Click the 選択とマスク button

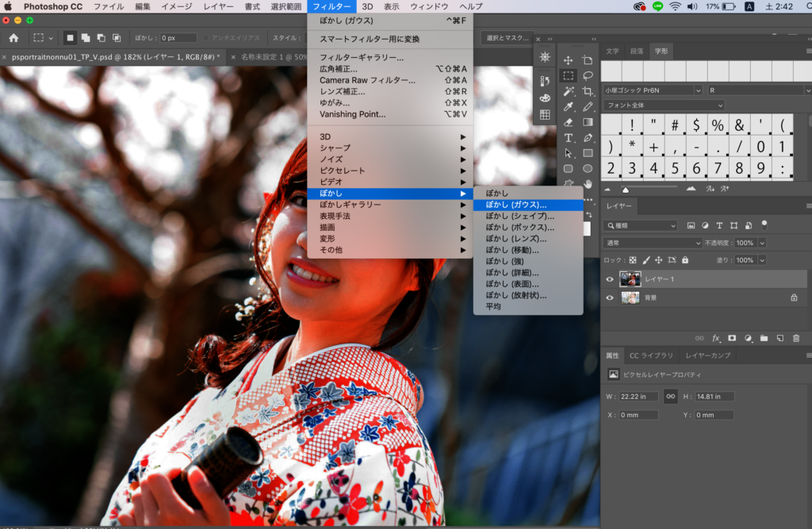(x=506, y=37)
